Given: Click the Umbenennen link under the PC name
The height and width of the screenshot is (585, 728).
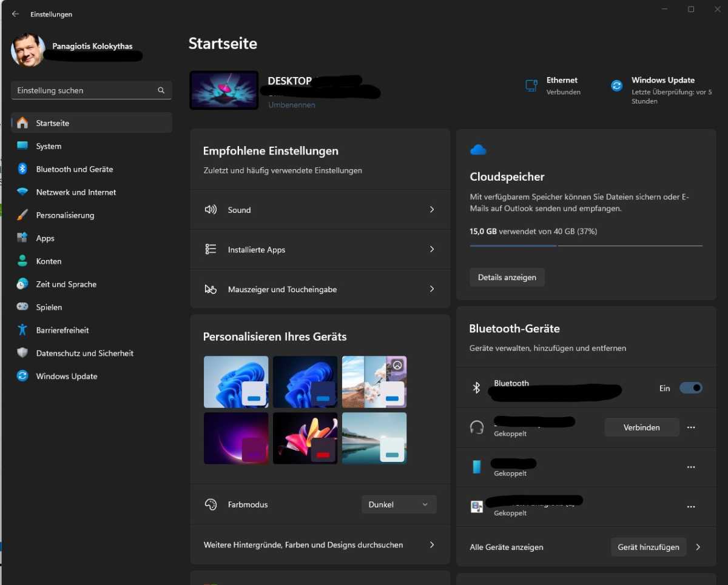Looking at the screenshot, I should [291, 104].
